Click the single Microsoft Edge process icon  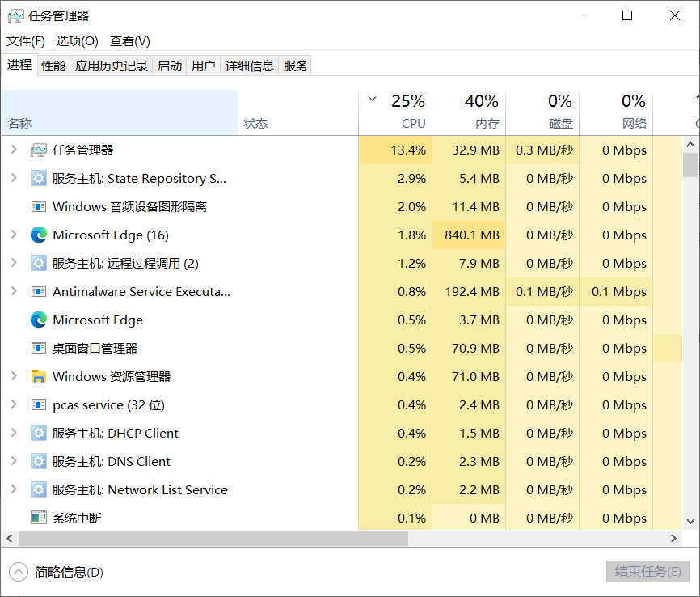coord(38,320)
